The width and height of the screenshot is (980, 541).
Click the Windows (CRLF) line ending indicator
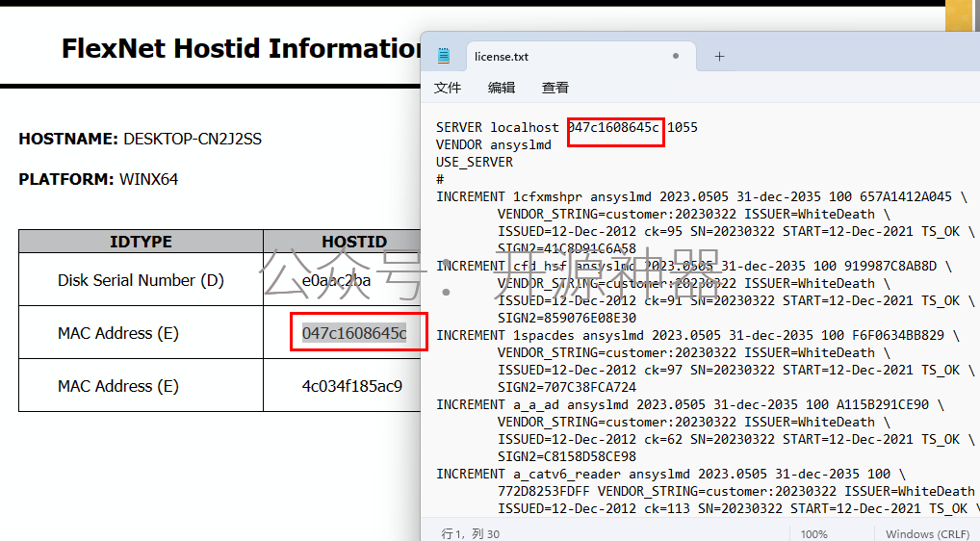(x=927, y=535)
